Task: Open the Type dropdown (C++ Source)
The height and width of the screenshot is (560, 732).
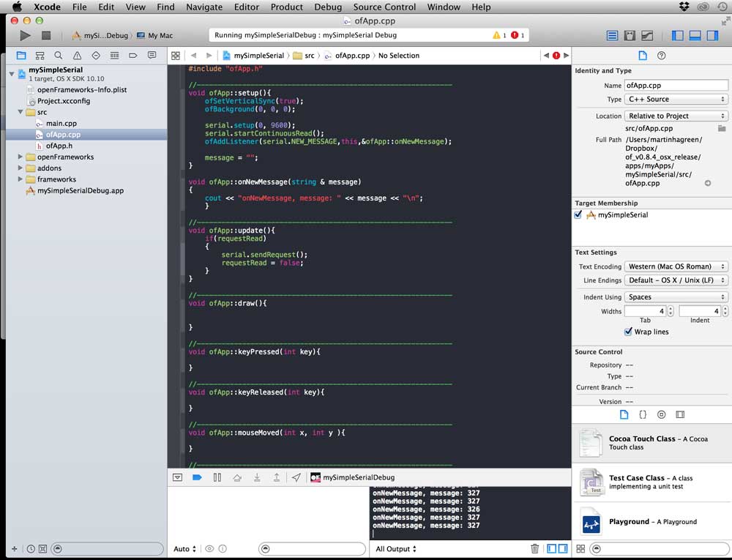Action: click(676, 100)
